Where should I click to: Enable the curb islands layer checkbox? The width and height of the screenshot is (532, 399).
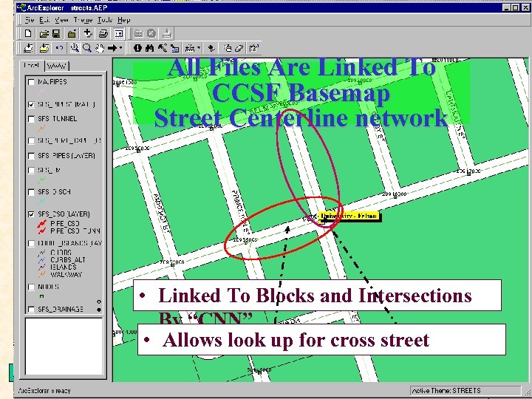tap(31, 244)
